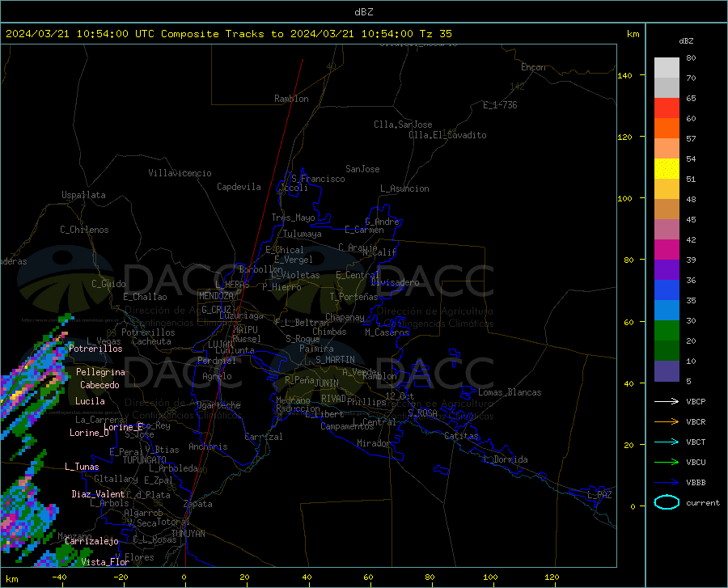Screen dimensions: 728x588
Task: Click the Clla.SanJose label
Action: pyautogui.click(x=403, y=125)
